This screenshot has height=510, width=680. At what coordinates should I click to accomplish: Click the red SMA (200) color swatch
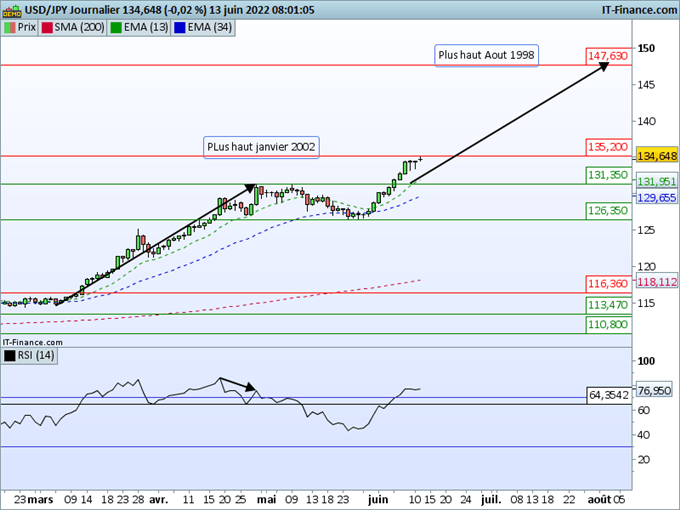click(47, 27)
